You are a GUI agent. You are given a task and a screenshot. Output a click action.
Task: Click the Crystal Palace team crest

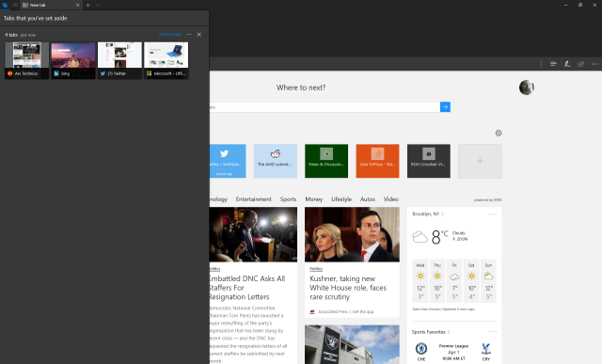click(x=486, y=349)
